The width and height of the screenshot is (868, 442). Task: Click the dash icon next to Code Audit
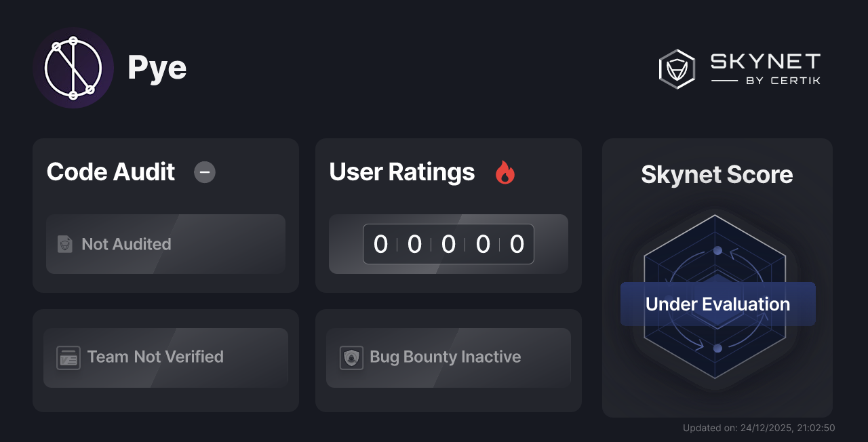(x=204, y=172)
